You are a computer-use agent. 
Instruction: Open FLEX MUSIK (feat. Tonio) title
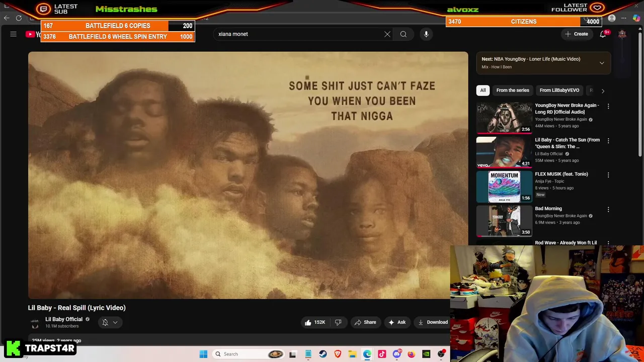pyautogui.click(x=561, y=174)
